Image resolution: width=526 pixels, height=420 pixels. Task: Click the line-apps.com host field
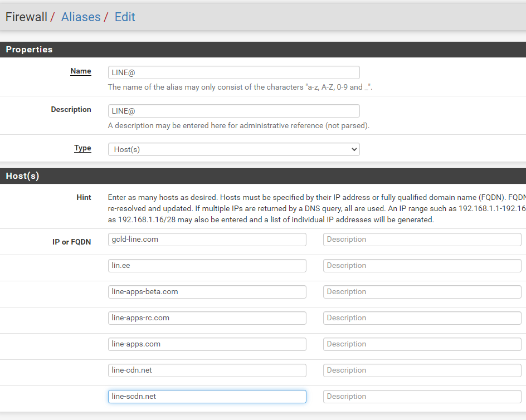207,344
